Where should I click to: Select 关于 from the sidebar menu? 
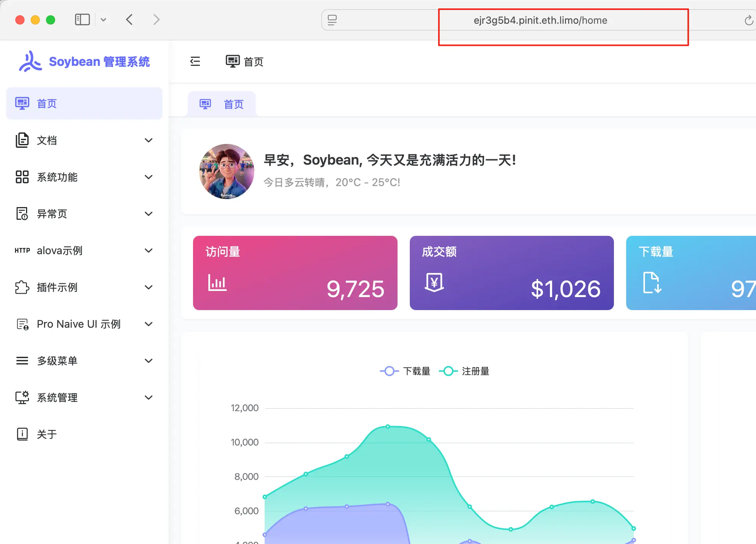[x=46, y=434]
